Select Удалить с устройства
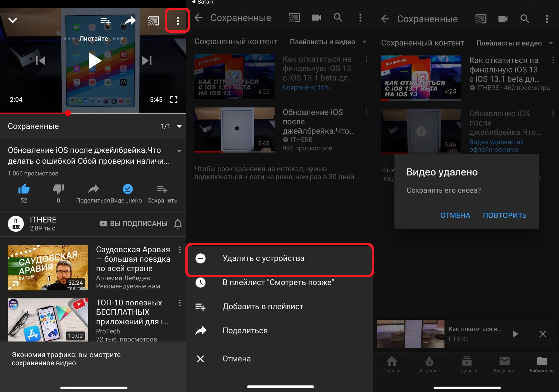Viewport: 559px width, 392px height. tap(279, 259)
